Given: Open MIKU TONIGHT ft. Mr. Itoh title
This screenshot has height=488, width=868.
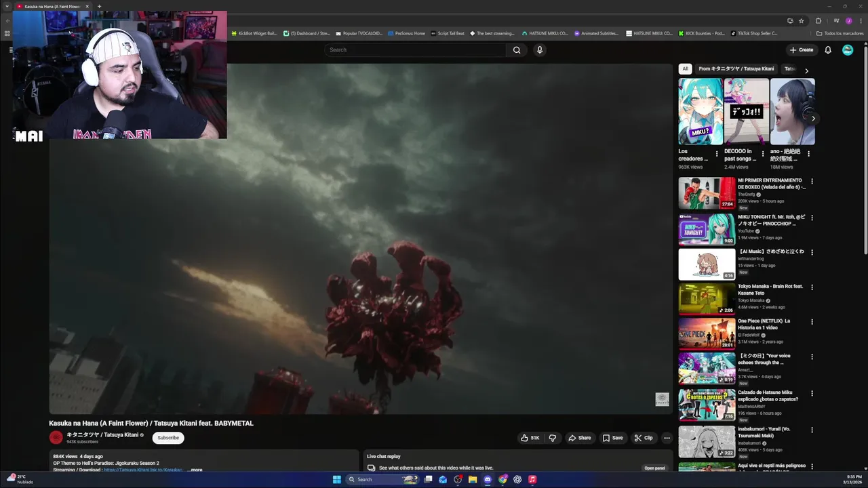Looking at the screenshot, I should pyautogui.click(x=771, y=220).
